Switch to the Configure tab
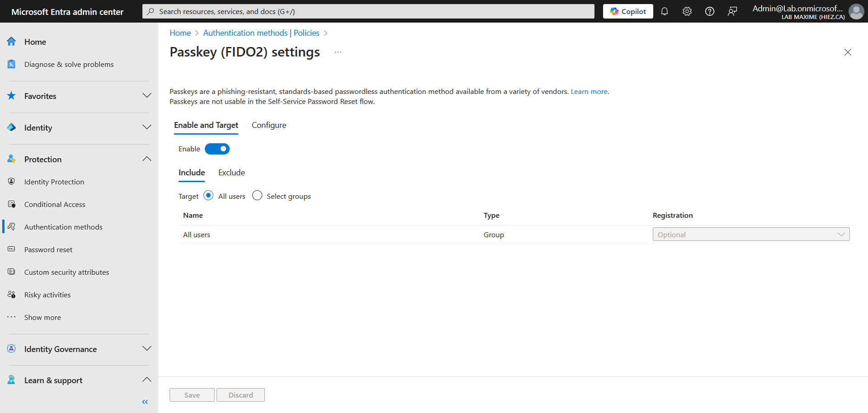868x413 pixels. pyautogui.click(x=269, y=125)
